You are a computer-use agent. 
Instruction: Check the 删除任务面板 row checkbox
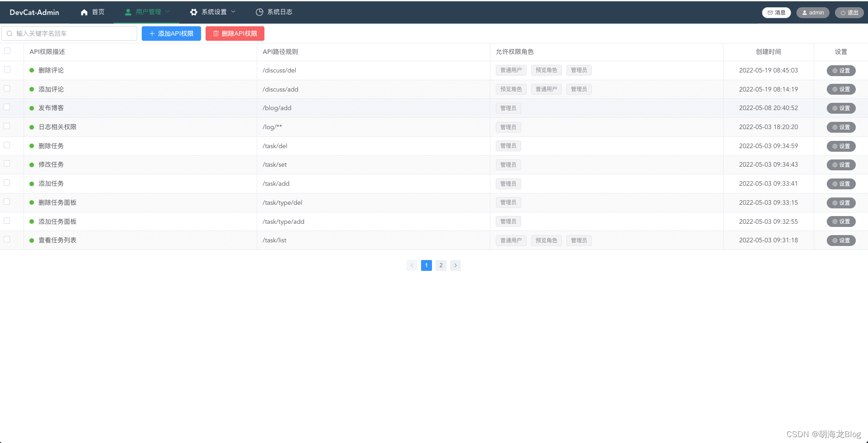tap(7, 202)
